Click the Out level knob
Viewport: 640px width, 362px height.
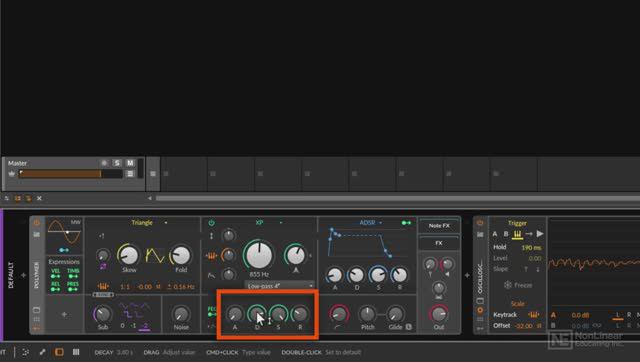pos(439,314)
